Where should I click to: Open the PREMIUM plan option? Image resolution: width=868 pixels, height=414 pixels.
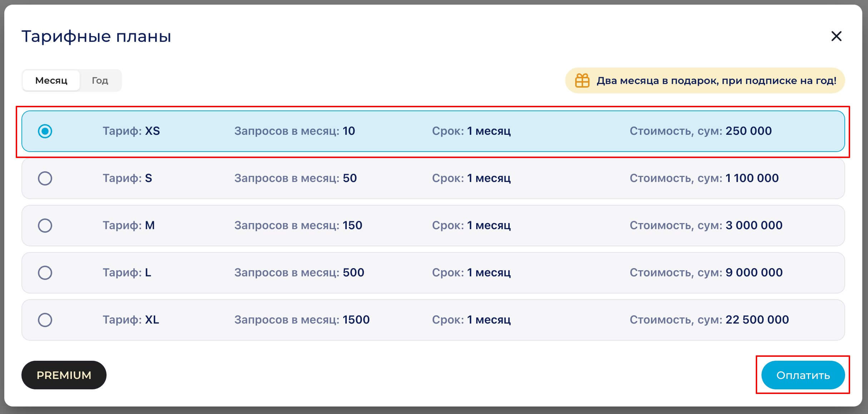64,375
